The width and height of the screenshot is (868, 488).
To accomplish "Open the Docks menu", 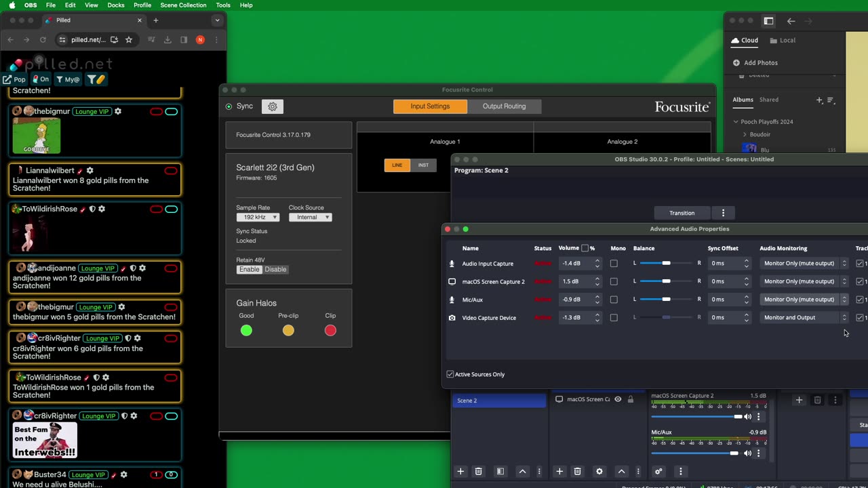I will coord(116,5).
